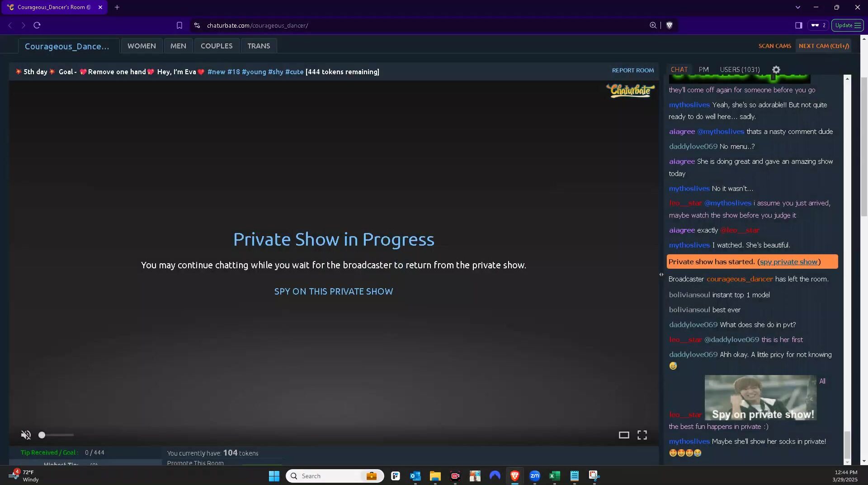Enter fullscreen using the video player icon
The image size is (868, 485).
tap(642, 435)
